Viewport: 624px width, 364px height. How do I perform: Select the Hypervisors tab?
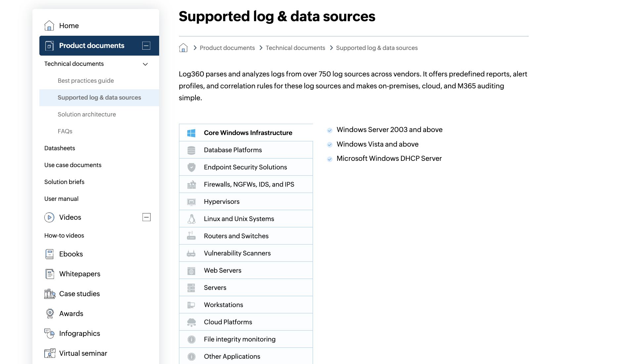click(246, 202)
